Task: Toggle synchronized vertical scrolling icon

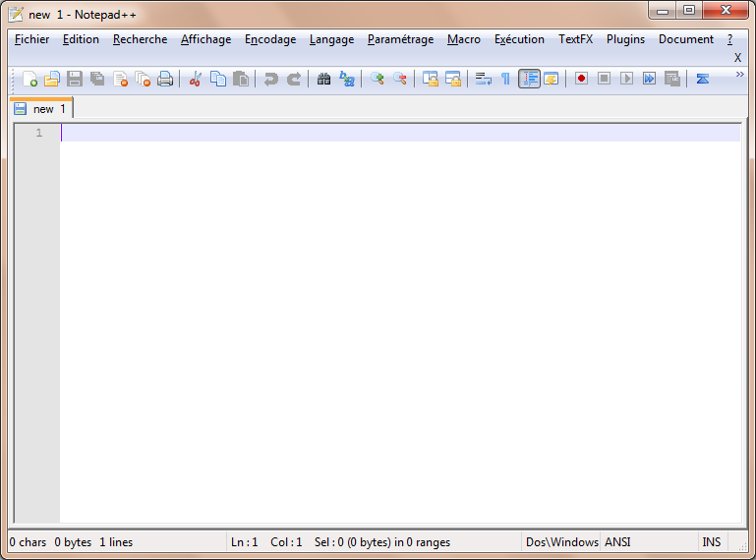Action: click(x=430, y=79)
